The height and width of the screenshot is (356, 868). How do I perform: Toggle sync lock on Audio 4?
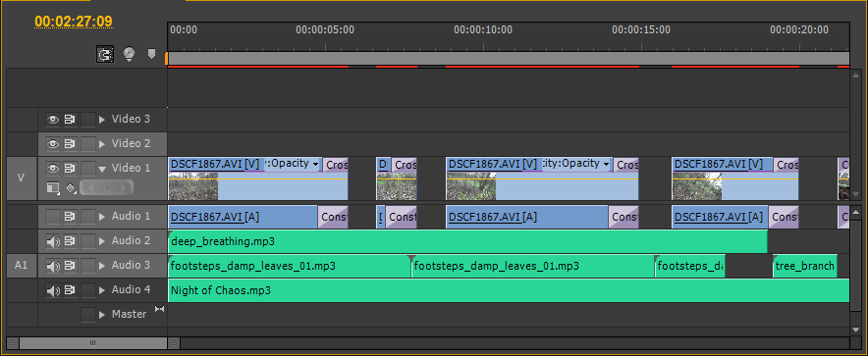point(70,289)
